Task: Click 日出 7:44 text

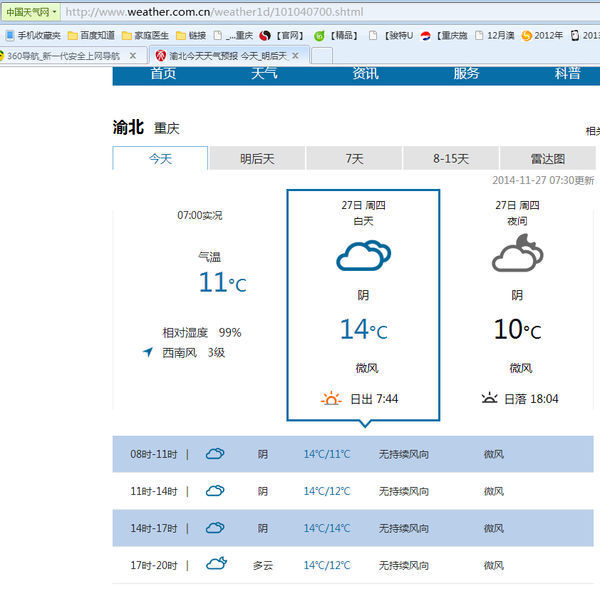Action: click(x=374, y=399)
